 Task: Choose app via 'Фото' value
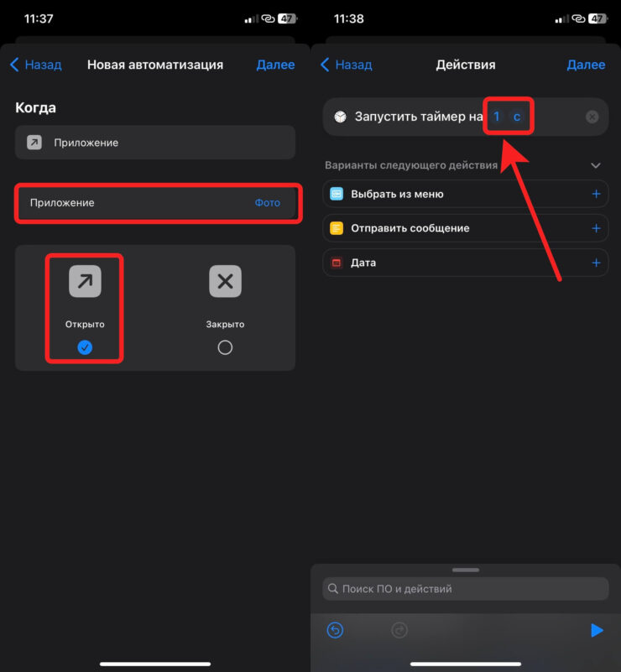pyautogui.click(x=268, y=203)
